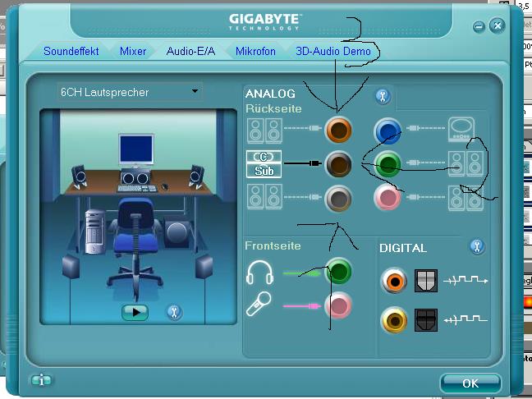Click the orange digital coaxial output jack
532x399 pixels.
[394, 281]
